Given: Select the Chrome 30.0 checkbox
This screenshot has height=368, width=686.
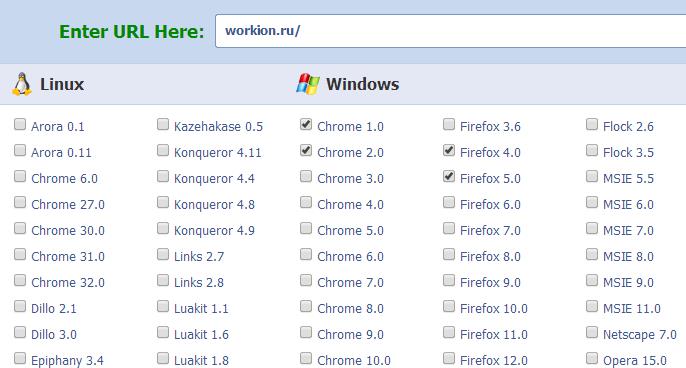Looking at the screenshot, I should tap(20, 228).
